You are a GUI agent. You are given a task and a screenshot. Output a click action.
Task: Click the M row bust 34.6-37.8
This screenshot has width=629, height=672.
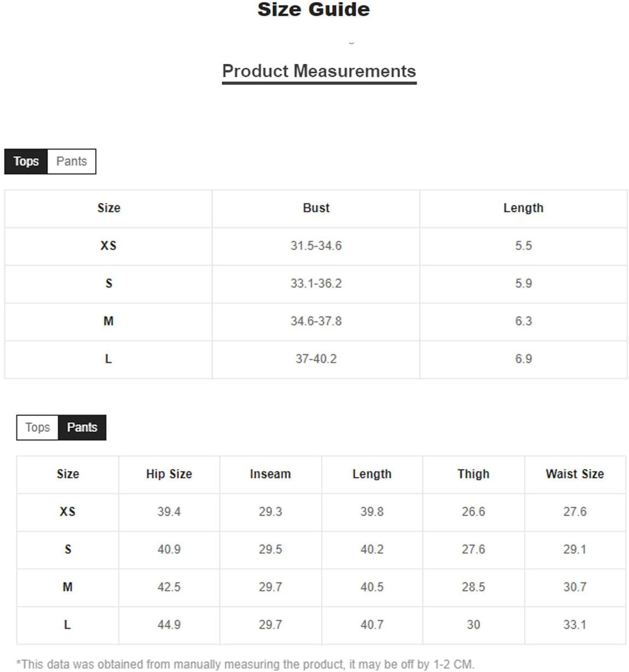click(x=316, y=321)
